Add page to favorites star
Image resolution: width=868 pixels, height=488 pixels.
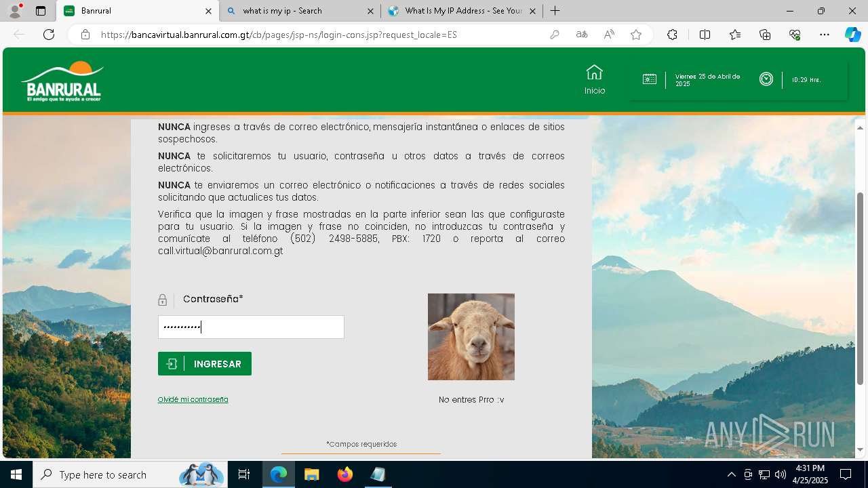[x=636, y=35]
